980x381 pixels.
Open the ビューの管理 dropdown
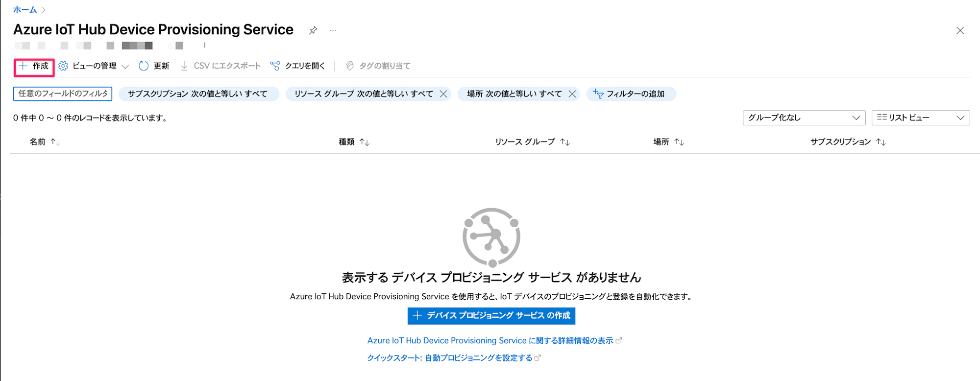[x=94, y=66]
